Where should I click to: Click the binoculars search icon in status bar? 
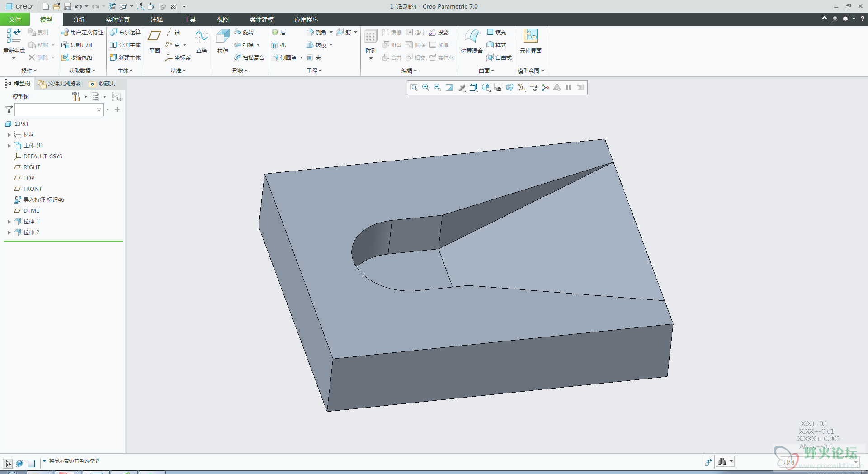722,462
